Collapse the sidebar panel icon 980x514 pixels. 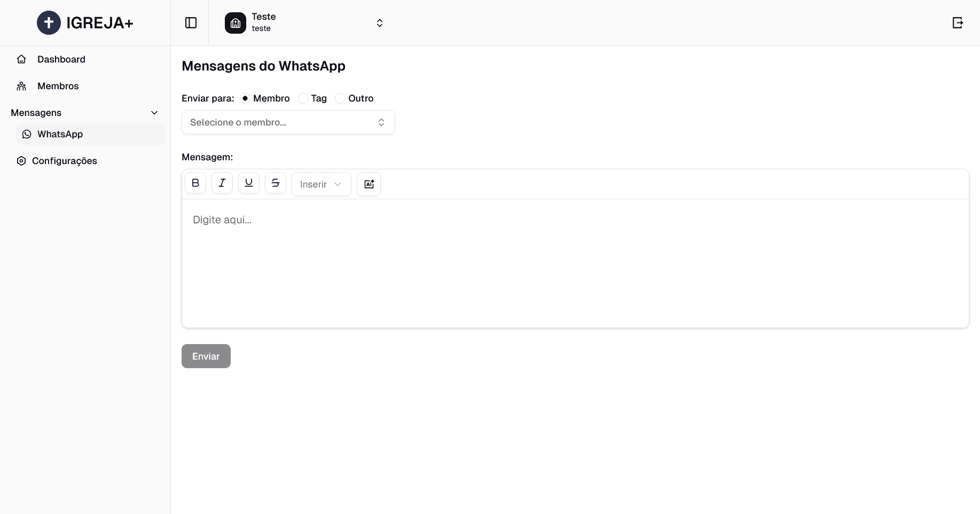191,23
